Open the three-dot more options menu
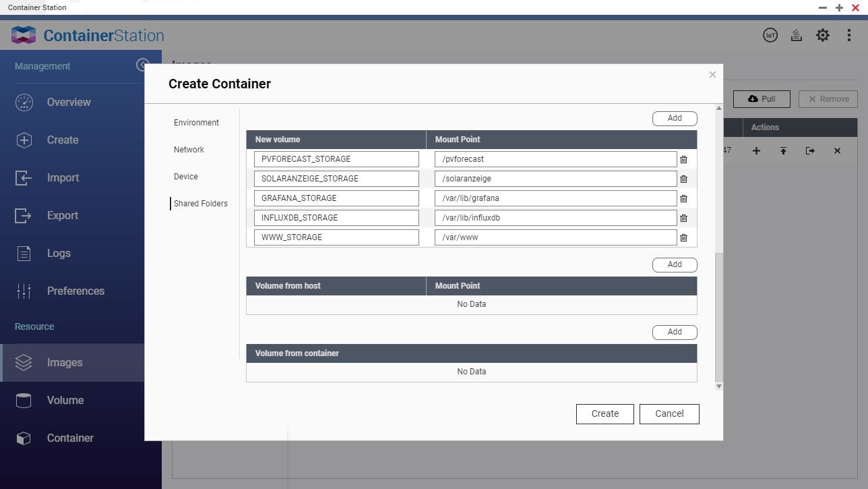Screen dimensions: 868x489 [x=848, y=36]
